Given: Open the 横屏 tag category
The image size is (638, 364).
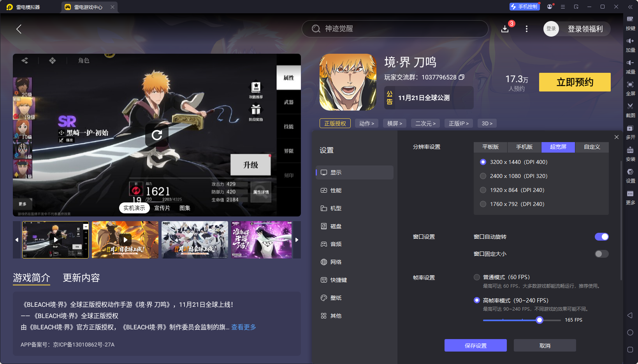Looking at the screenshot, I should (x=395, y=123).
